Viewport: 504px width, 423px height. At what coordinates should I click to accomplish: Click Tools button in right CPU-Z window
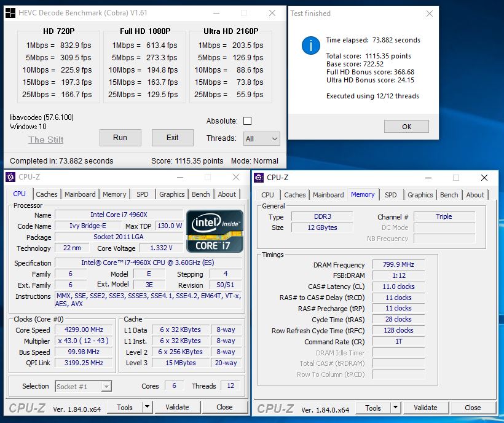373,408
